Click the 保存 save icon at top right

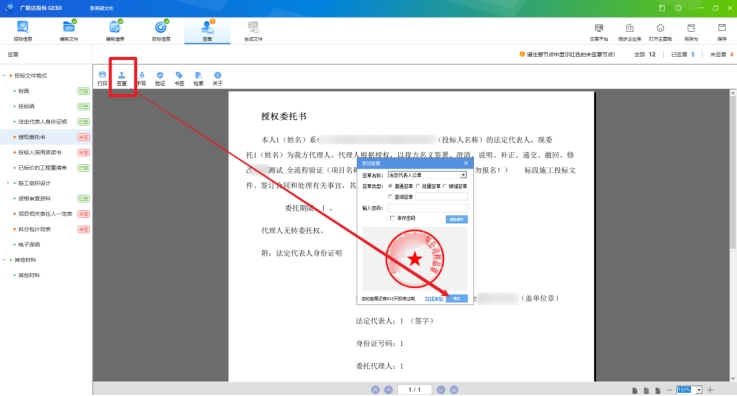click(722, 32)
